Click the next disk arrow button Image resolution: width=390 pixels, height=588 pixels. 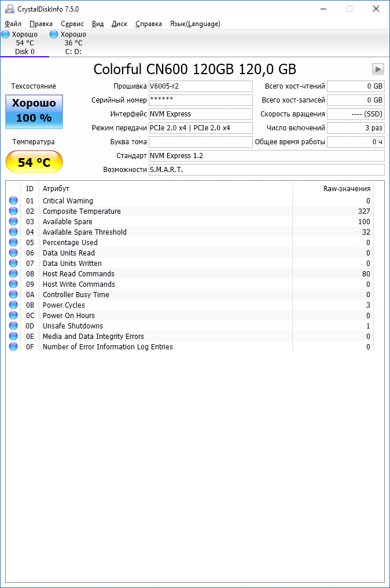(378, 70)
